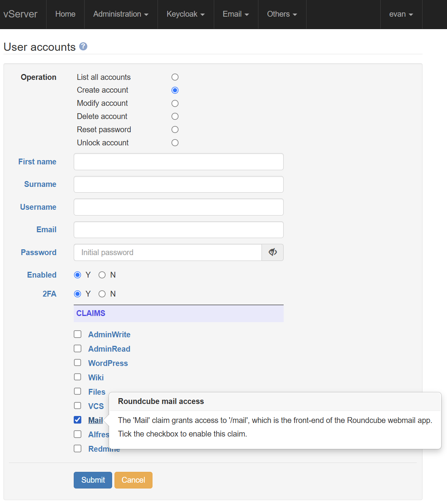Tick the VCS claim checkbox
The image size is (447, 504).
point(78,406)
